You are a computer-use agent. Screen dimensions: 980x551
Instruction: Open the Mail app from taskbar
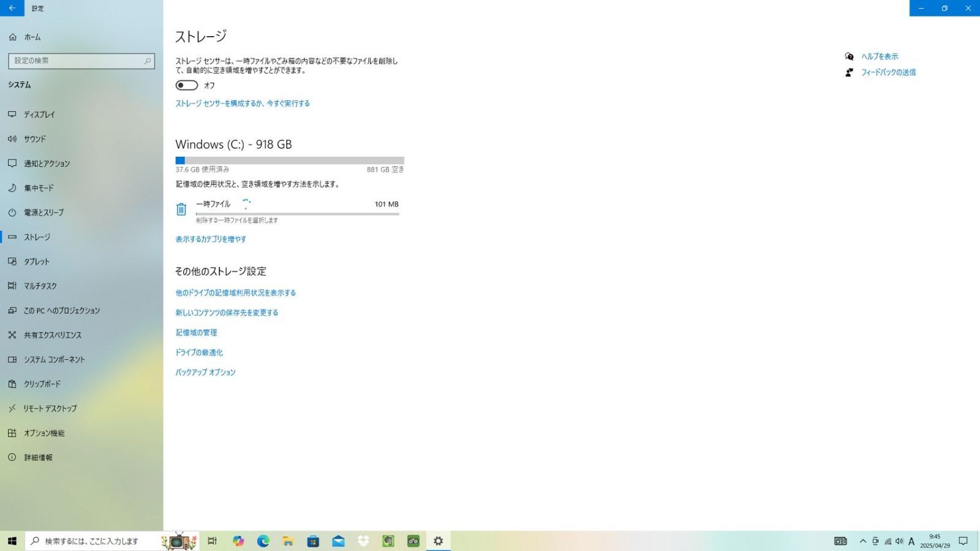(x=338, y=541)
